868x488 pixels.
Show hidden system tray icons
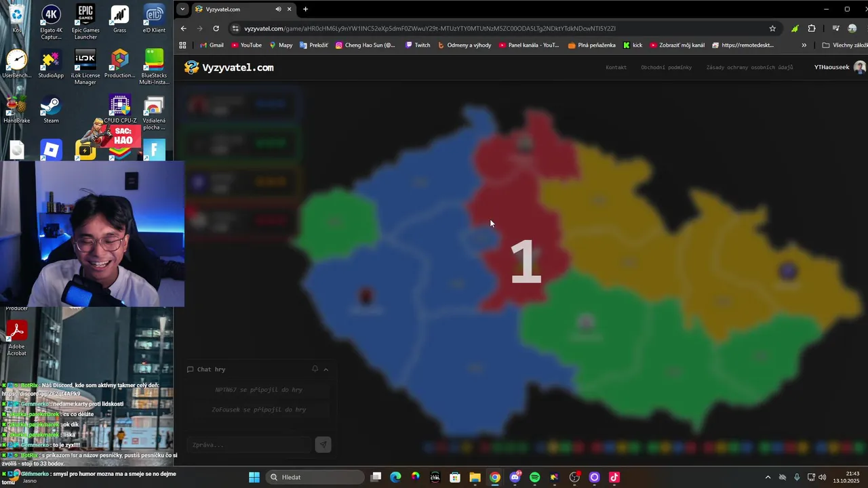click(x=768, y=477)
